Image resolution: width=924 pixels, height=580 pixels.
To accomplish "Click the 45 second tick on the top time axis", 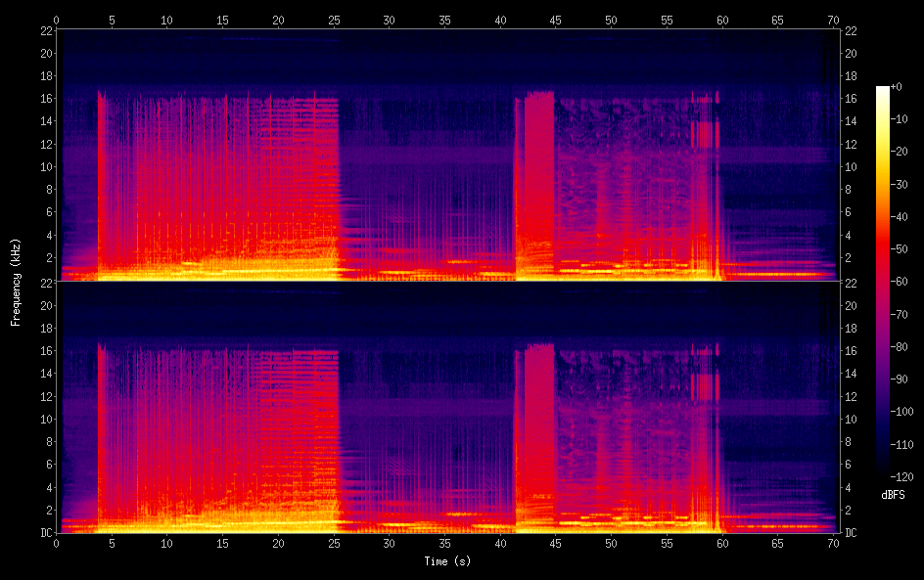I will [557, 19].
